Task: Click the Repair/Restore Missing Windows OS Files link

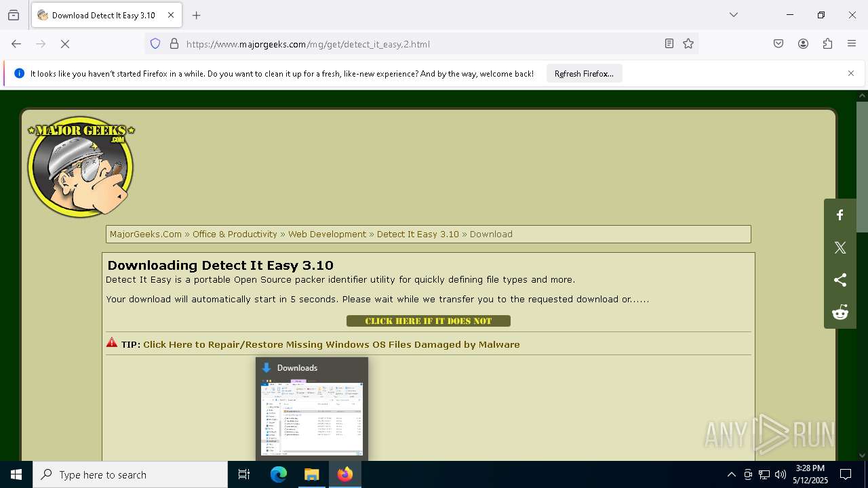Action: point(332,344)
